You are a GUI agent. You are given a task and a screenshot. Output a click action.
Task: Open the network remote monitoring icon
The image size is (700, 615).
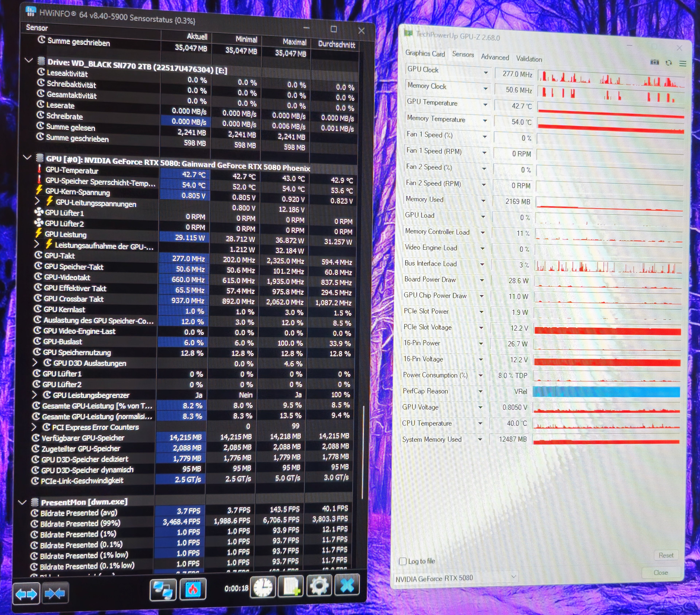click(x=163, y=590)
